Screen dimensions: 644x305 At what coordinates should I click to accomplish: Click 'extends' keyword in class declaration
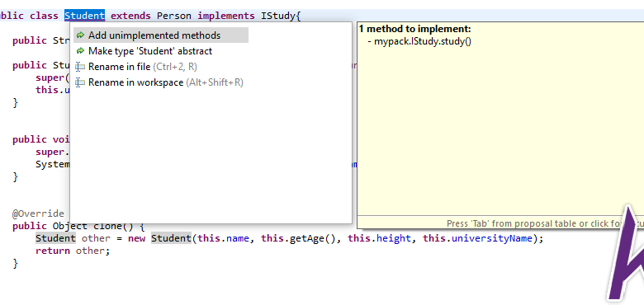pyautogui.click(x=131, y=16)
